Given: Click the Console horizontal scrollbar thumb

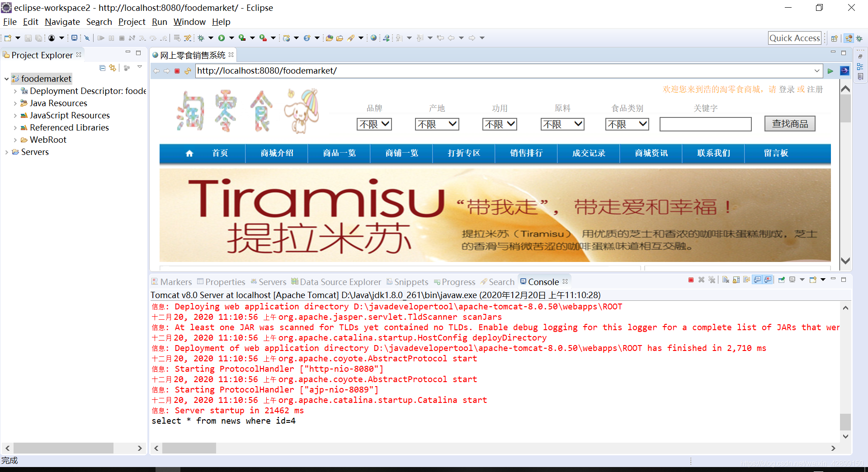Looking at the screenshot, I should coord(189,448).
